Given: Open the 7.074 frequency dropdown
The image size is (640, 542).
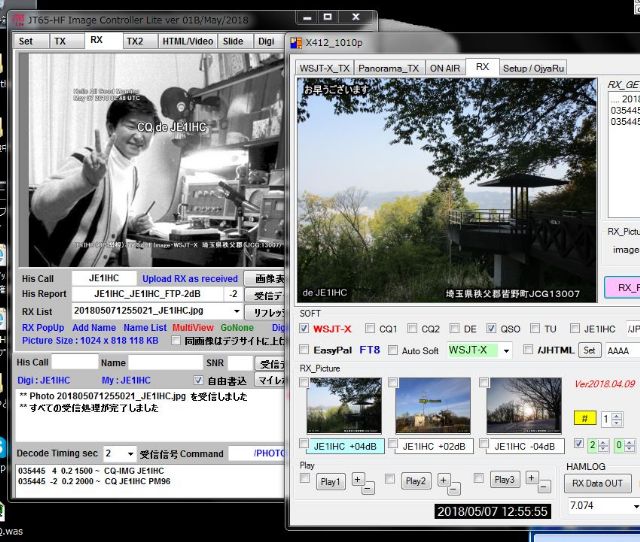Looking at the screenshot, I should click(632, 506).
